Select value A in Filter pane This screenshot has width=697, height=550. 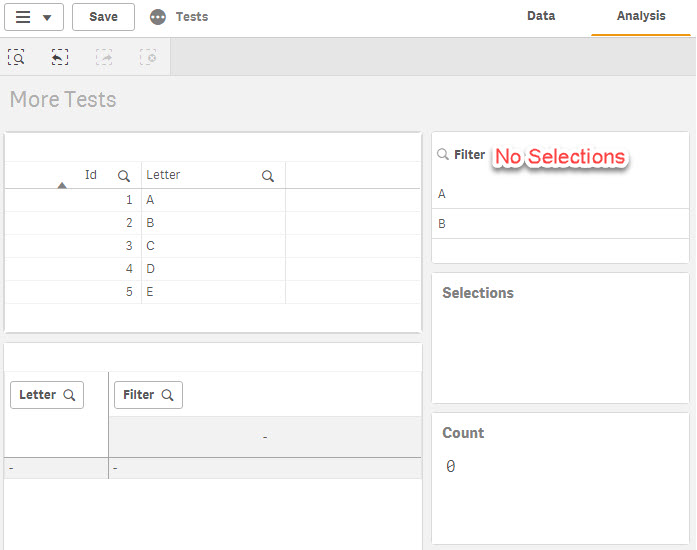click(560, 194)
